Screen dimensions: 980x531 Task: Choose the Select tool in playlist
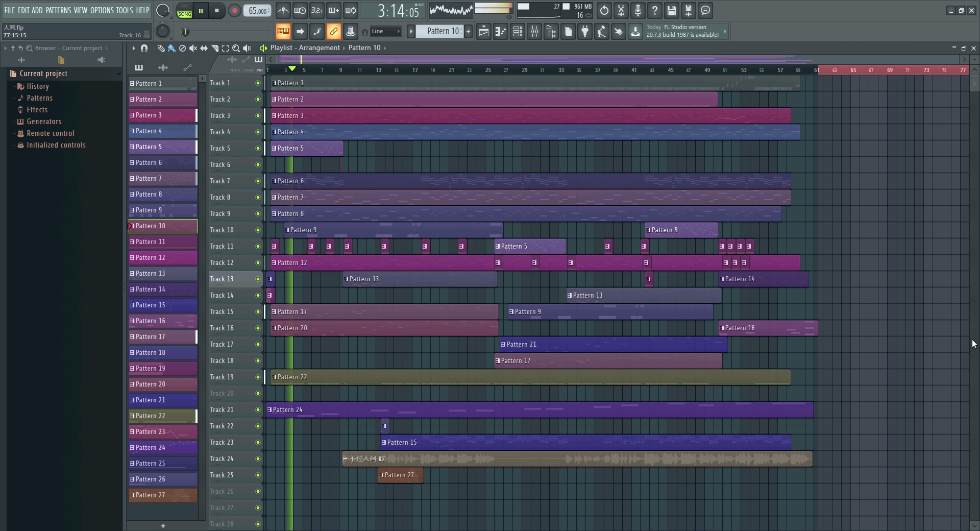coord(225,48)
